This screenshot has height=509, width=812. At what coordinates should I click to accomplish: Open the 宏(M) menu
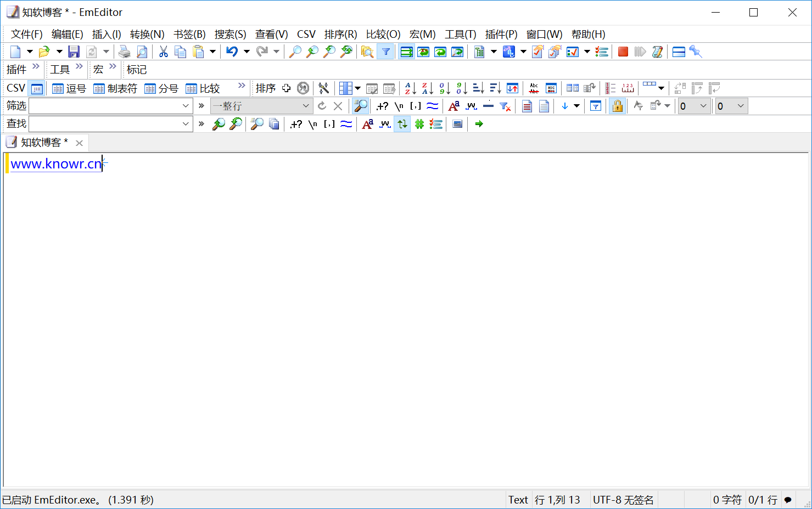422,34
